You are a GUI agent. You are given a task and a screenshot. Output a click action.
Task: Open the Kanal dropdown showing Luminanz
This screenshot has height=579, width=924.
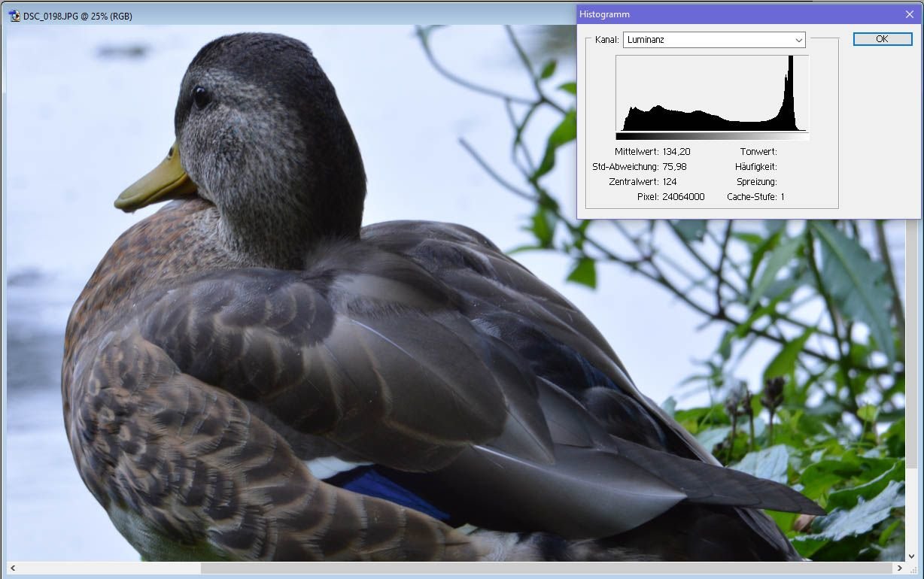click(714, 40)
